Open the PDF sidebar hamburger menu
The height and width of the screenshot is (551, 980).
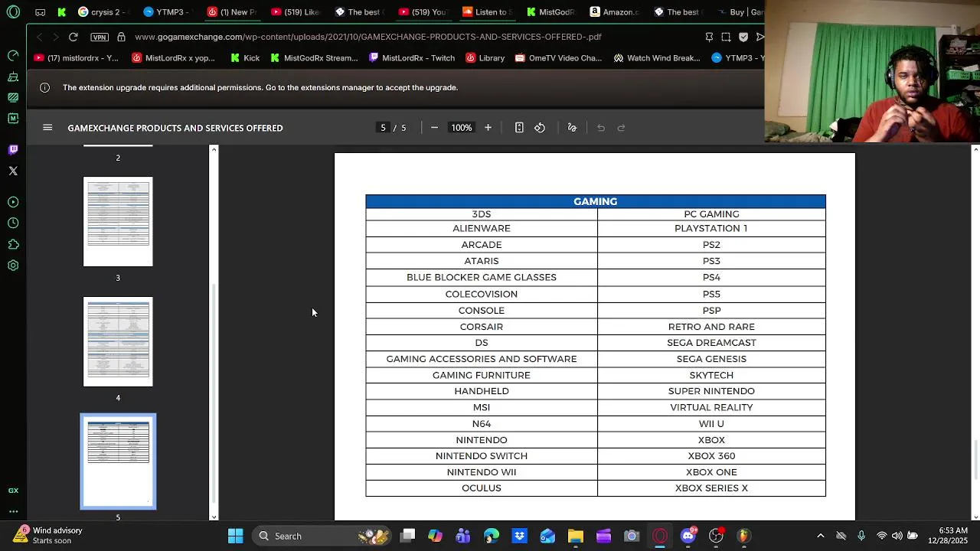coord(47,128)
